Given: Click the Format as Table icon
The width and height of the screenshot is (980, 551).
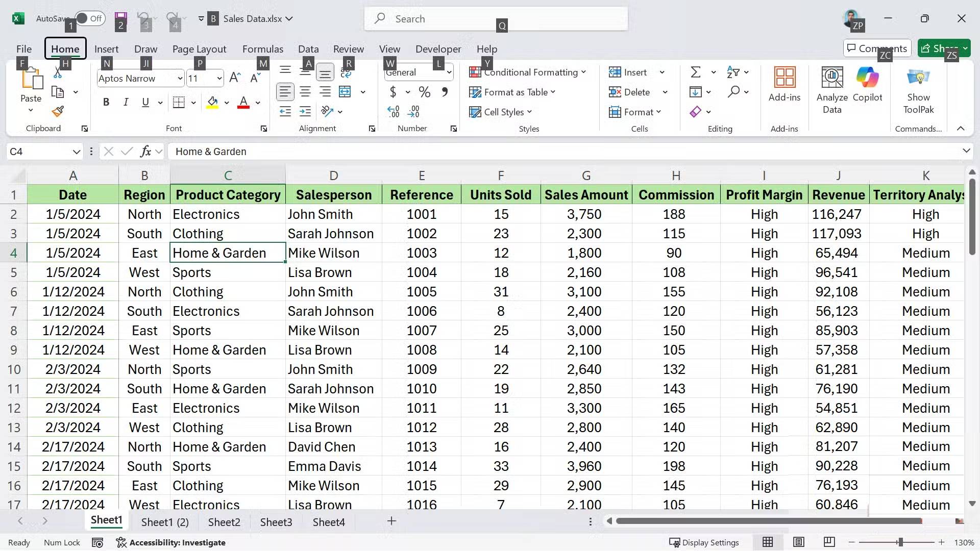Looking at the screenshot, I should click(476, 92).
